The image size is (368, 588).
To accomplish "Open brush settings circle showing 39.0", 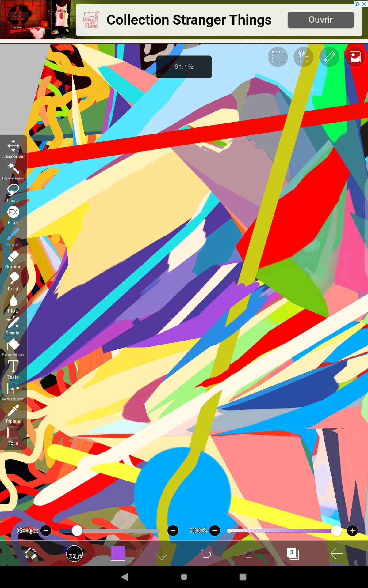I will click(75, 554).
